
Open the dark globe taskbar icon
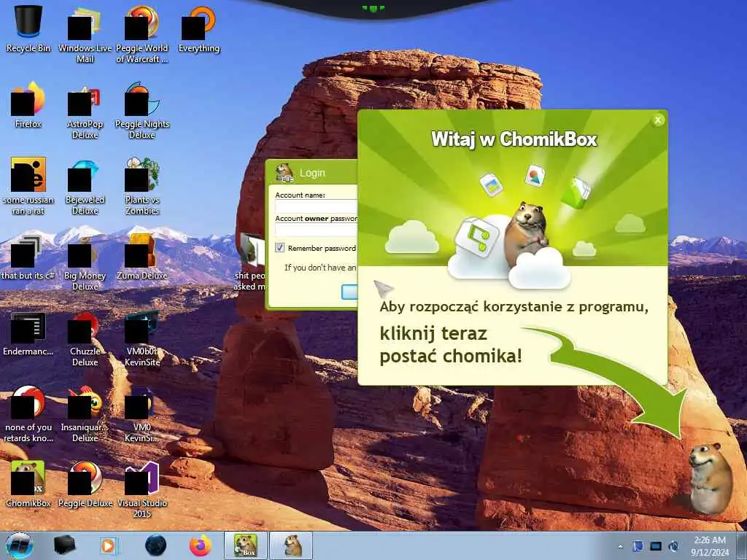coord(156,545)
